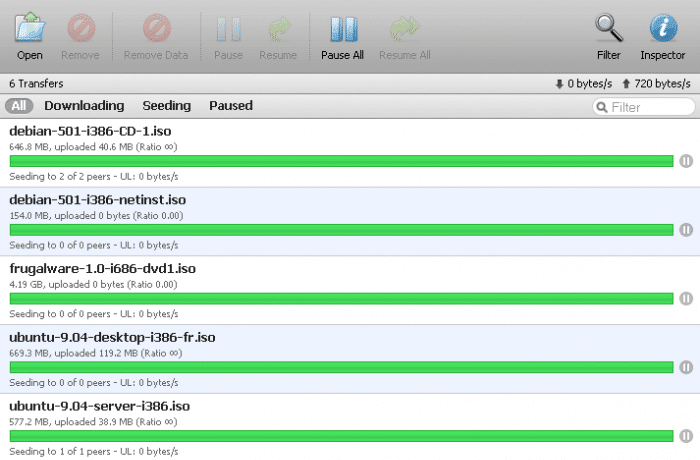Click the ubuntu-9.04-server-i386.iso progress bar
The image size is (700, 460).
tap(342, 436)
